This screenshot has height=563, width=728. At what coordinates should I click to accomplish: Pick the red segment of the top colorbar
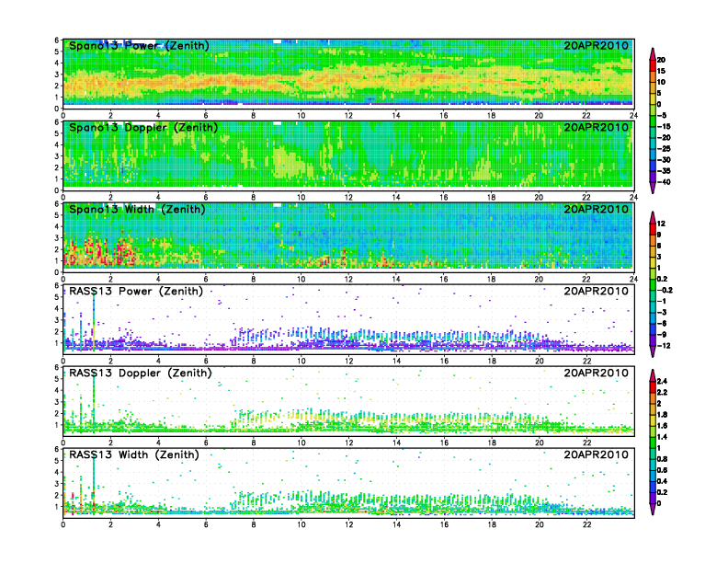pyautogui.click(x=653, y=65)
